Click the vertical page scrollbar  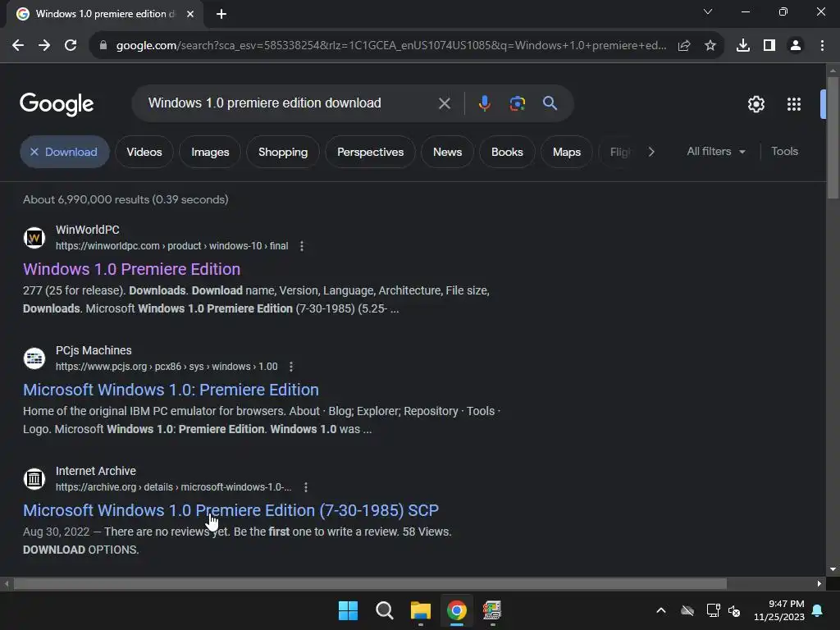(833, 138)
